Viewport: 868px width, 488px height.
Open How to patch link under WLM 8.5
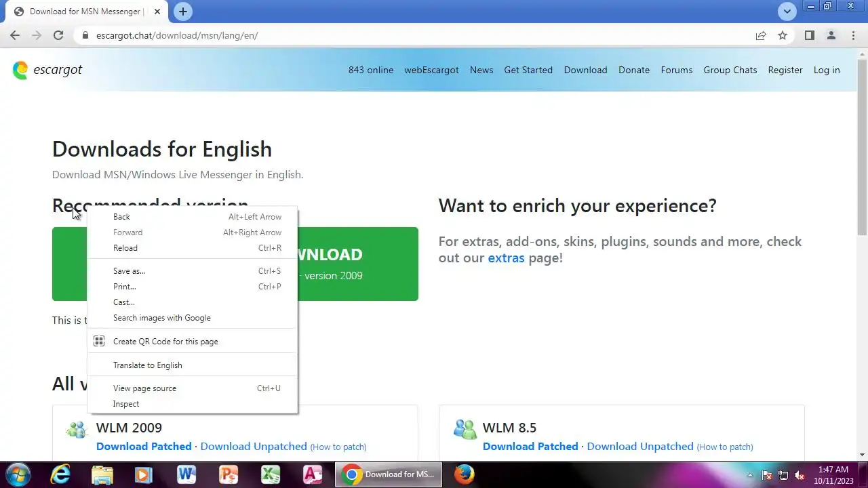pos(725,447)
